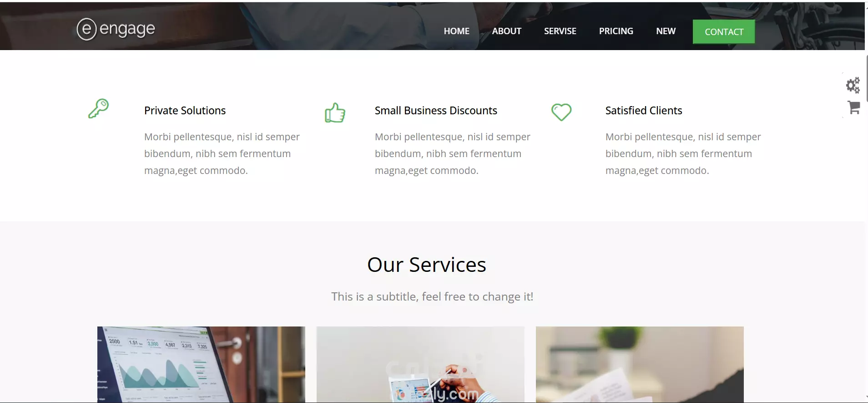The height and width of the screenshot is (403, 868).
Task: Click the engage logo in header
Action: coord(116,29)
